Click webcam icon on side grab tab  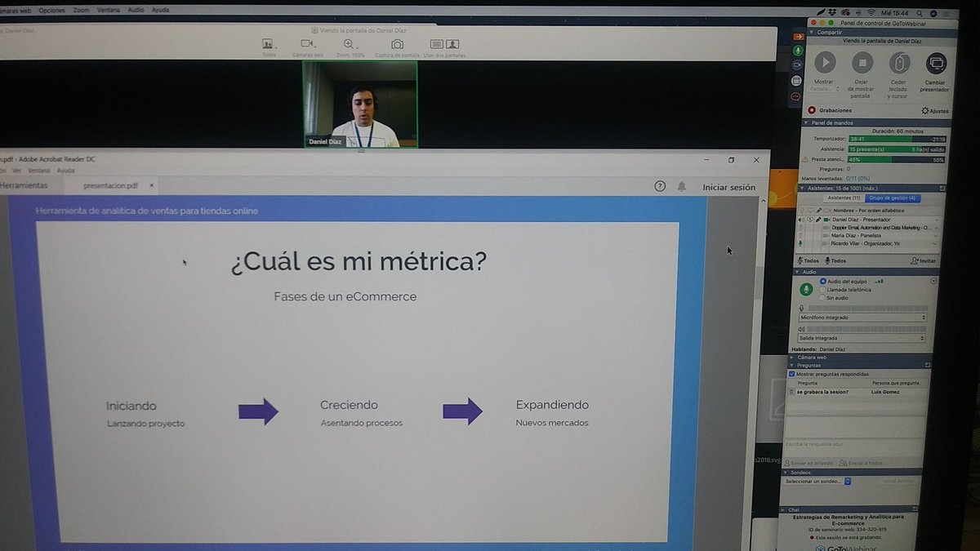tap(797, 65)
